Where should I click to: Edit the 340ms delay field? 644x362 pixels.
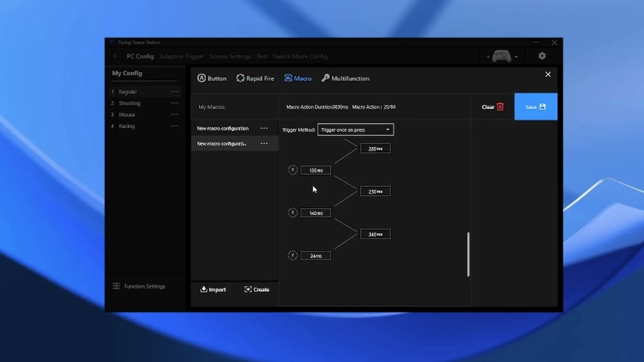click(x=375, y=234)
